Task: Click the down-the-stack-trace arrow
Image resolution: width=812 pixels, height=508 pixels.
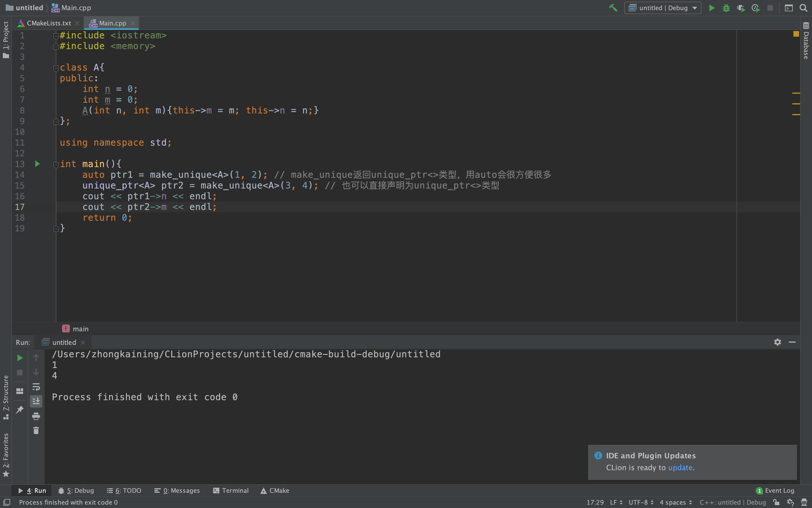Action: [x=36, y=372]
